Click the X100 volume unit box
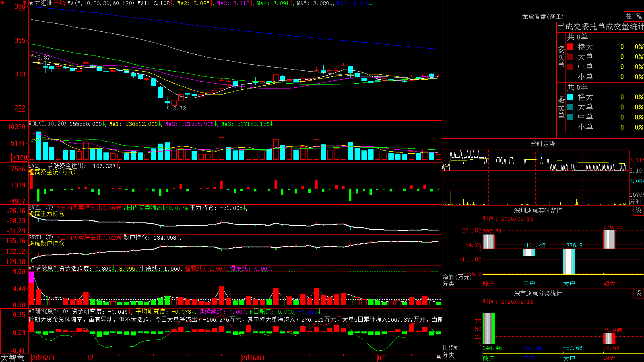Image resolution: width=644 pixels, height=362 pixels. [x=20, y=157]
